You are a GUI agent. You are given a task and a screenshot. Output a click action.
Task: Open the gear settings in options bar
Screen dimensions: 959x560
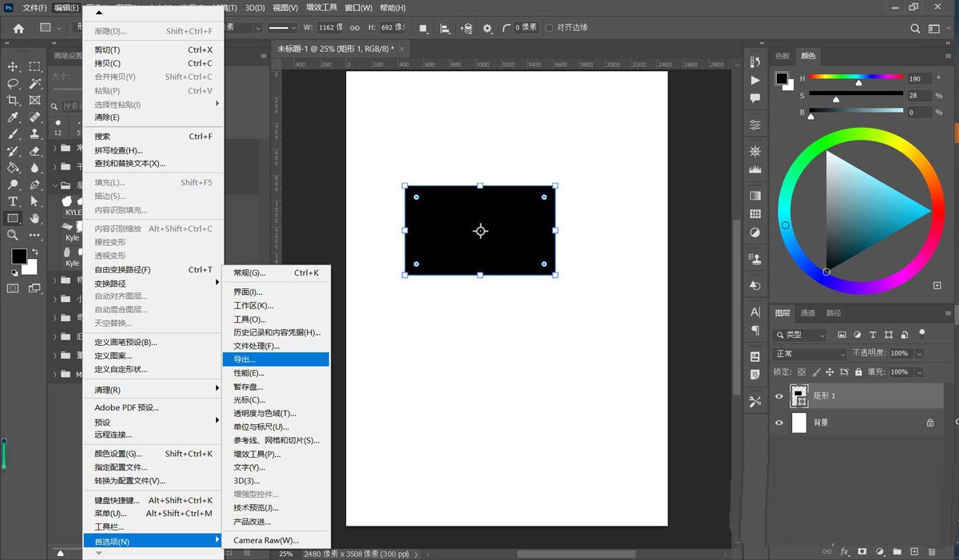click(487, 28)
